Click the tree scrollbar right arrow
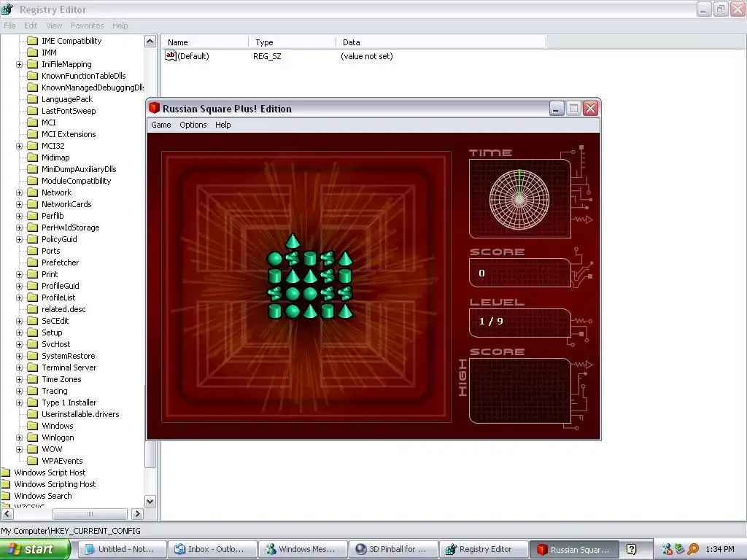 point(137,514)
